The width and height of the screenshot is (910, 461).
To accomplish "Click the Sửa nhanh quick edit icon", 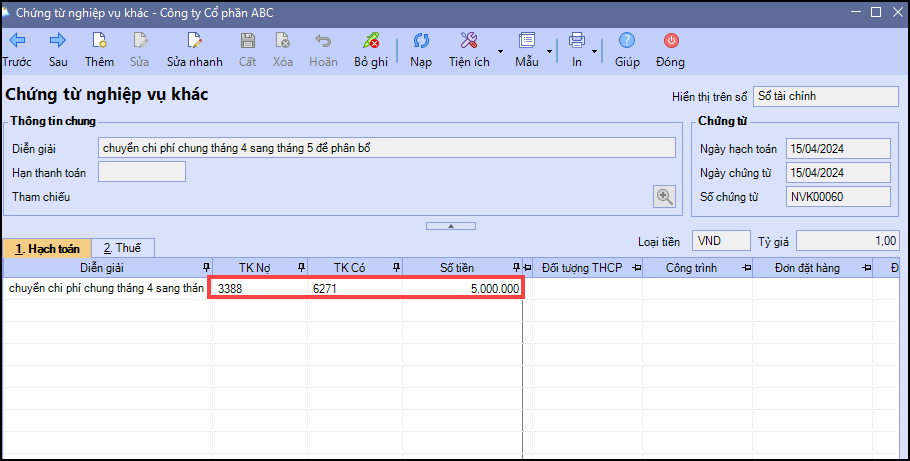I will coord(194,41).
